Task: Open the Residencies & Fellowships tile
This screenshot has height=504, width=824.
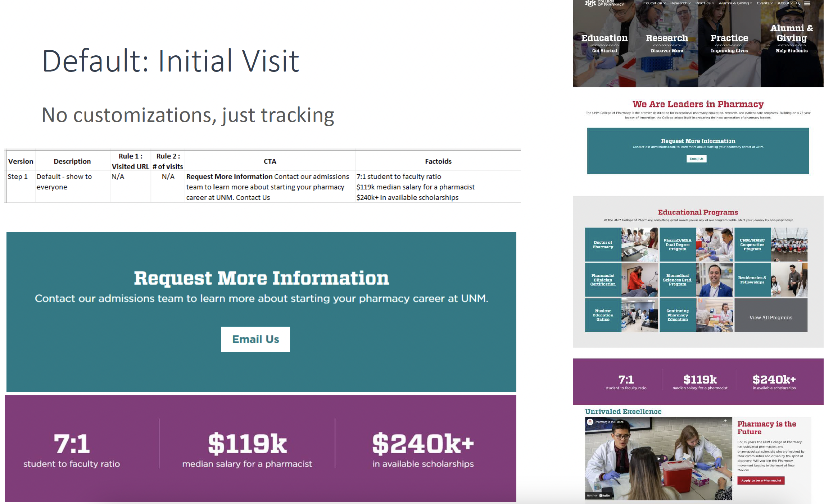Action: [x=771, y=280]
